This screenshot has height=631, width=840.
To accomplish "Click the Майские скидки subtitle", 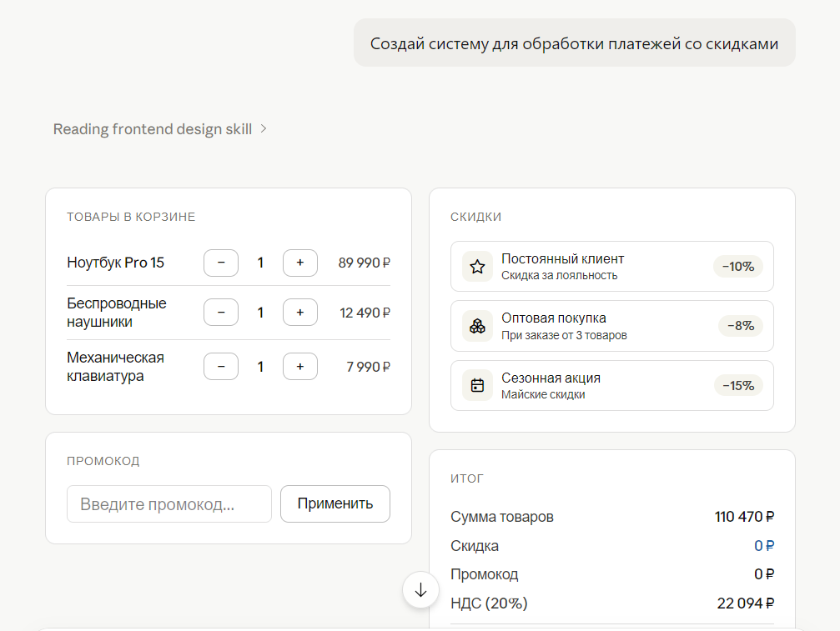I will point(543,394).
